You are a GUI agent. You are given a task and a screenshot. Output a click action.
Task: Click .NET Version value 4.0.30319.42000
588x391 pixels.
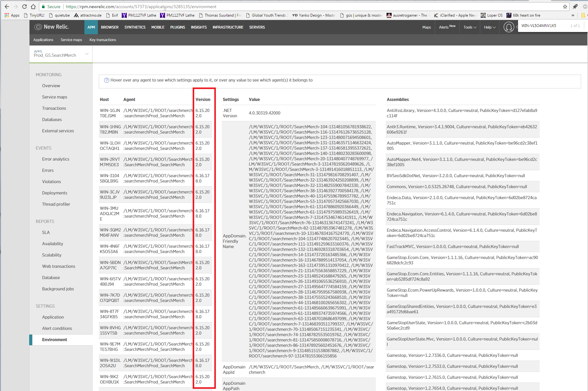[x=265, y=113]
